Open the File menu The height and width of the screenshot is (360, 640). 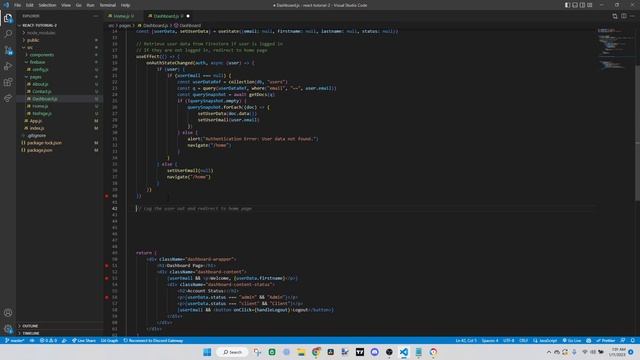click(x=18, y=5)
